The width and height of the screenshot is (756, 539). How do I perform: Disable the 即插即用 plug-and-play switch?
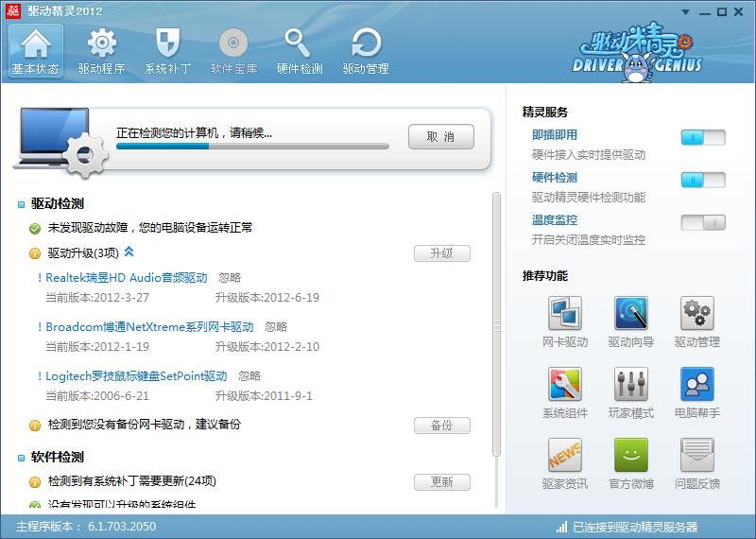pyautogui.click(x=702, y=138)
